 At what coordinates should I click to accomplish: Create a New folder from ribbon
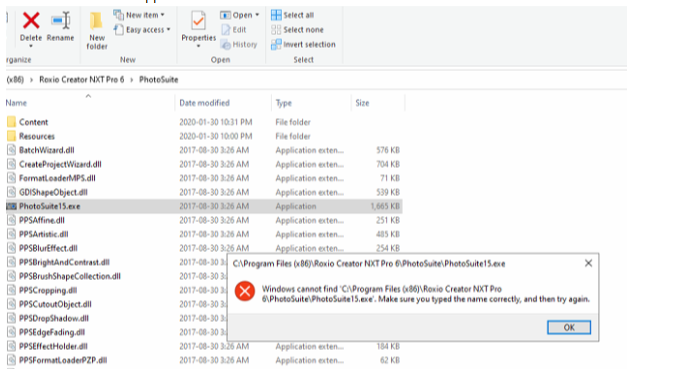pyautogui.click(x=96, y=31)
